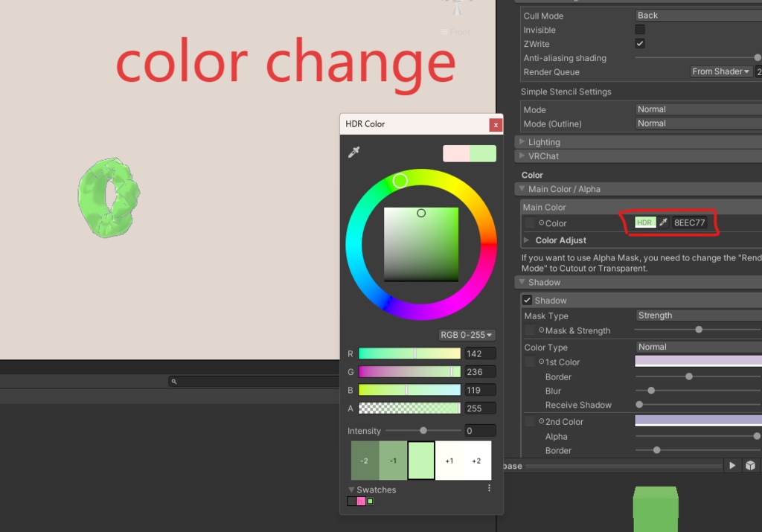Click the texture picker circle beside 1st Color
The height and width of the screenshot is (532, 762).
click(x=541, y=362)
